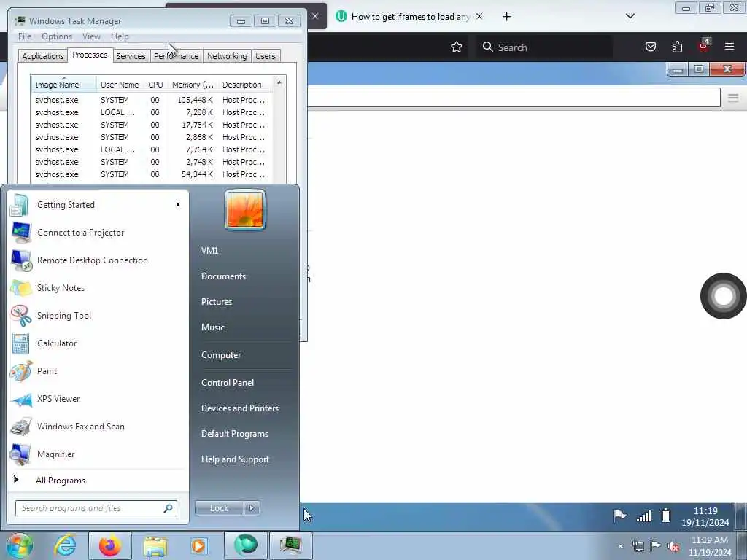The image size is (747, 560).
Task: Bookmark page with Firefox star icon
Action: click(x=457, y=47)
